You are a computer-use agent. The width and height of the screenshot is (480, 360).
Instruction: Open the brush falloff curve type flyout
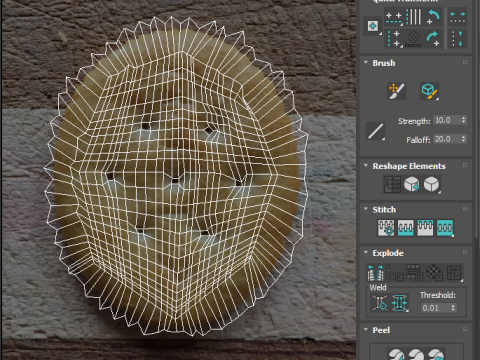376,131
